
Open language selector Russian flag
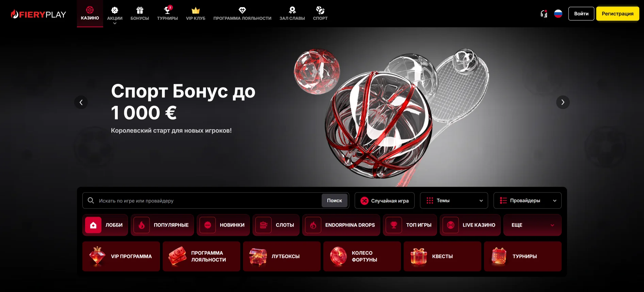558,14
